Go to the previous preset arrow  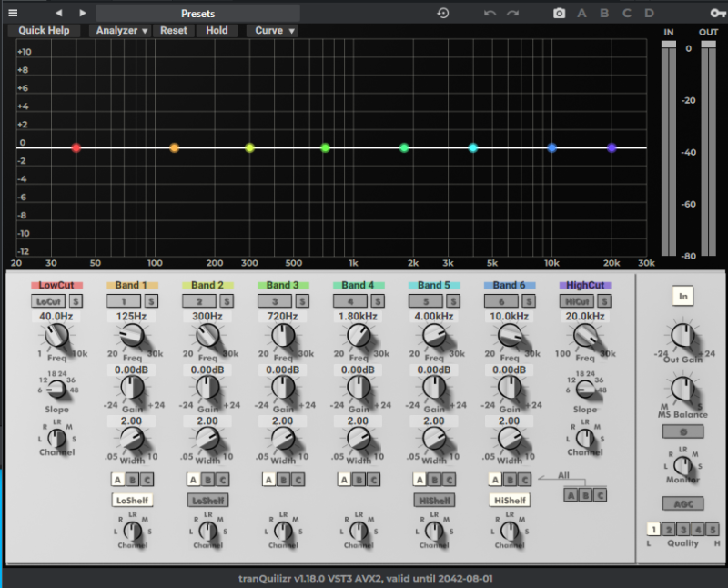[x=59, y=13]
